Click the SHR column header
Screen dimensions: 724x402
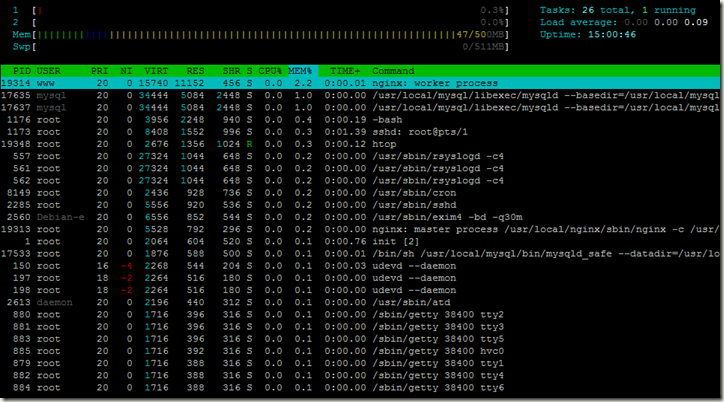pyautogui.click(x=231, y=71)
